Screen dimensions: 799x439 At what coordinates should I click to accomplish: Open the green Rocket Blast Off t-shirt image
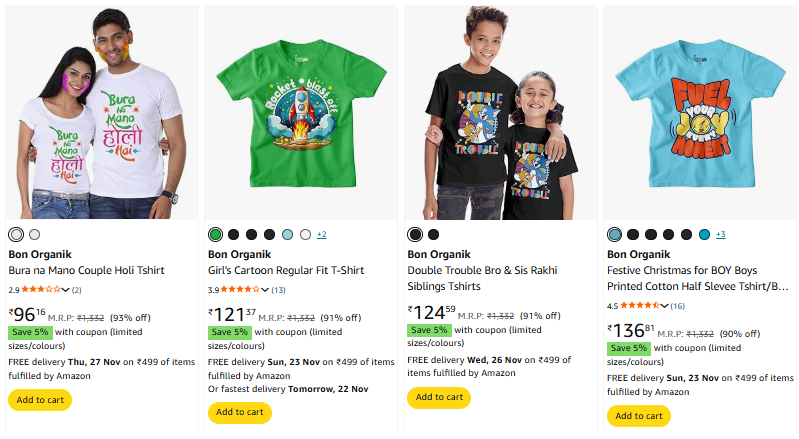coord(301,110)
